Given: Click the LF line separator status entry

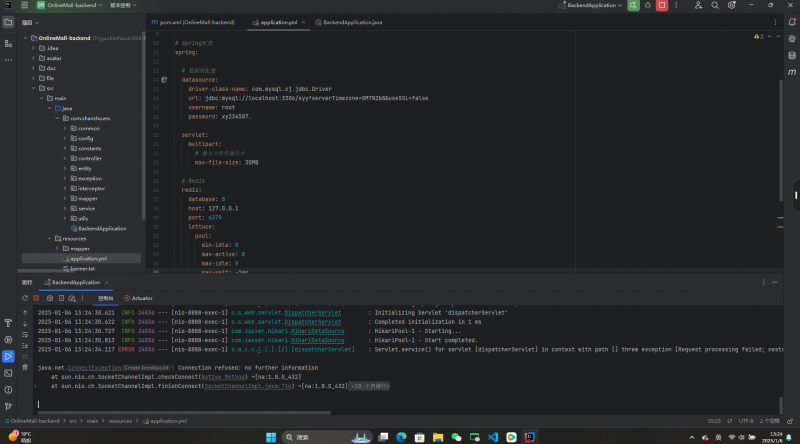Looking at the screenshot, I should point(730,421).
